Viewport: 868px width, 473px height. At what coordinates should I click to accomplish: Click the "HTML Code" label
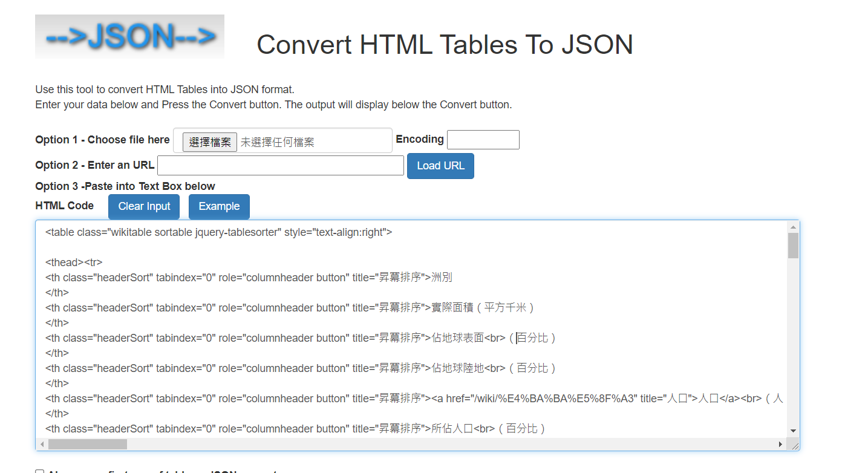click(65, 206)
